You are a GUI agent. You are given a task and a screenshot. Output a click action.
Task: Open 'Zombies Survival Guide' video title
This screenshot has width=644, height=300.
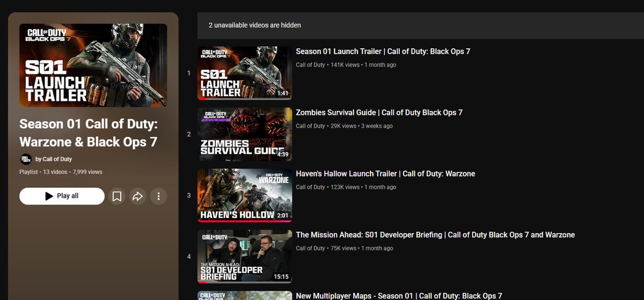pos(379,113)
